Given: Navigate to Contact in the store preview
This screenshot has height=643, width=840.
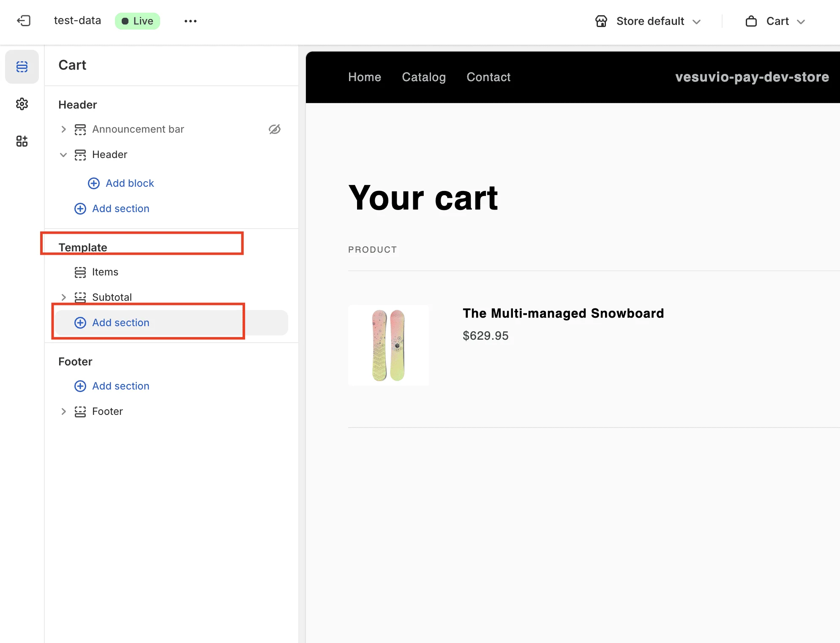Looking at the screenshot, I should click(488, 77).
